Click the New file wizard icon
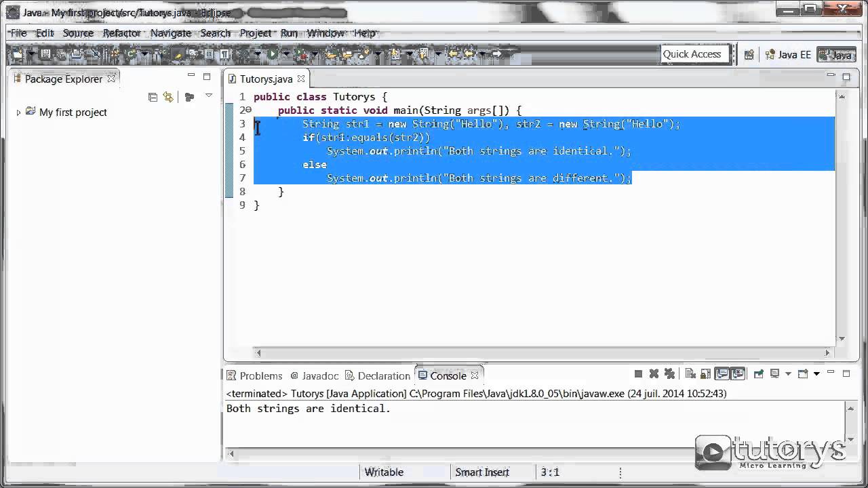The width and height of the screenshot is (868, 488). click(16, 54)
